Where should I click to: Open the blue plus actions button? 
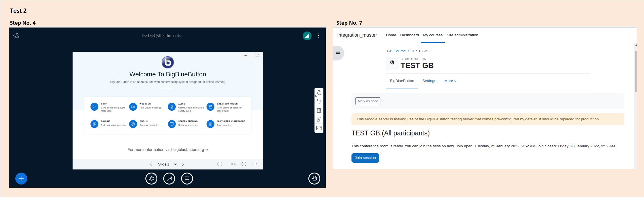click(21, 179)
